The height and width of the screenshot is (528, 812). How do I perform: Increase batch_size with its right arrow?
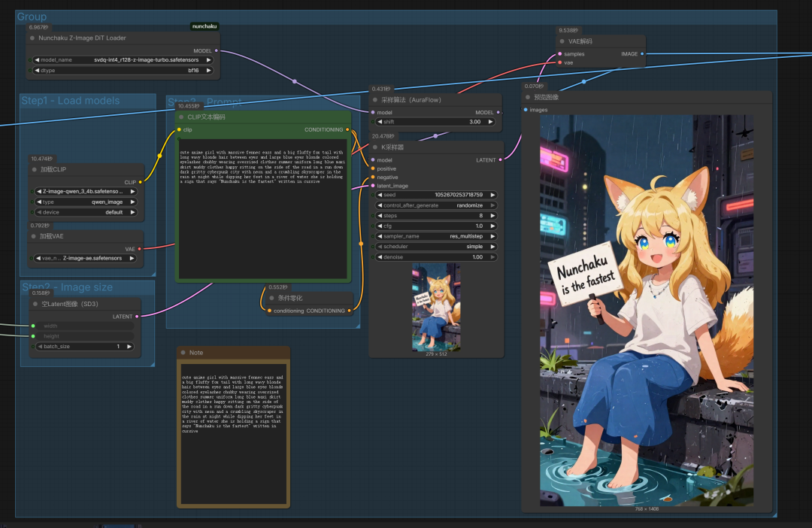pos(129,347)
